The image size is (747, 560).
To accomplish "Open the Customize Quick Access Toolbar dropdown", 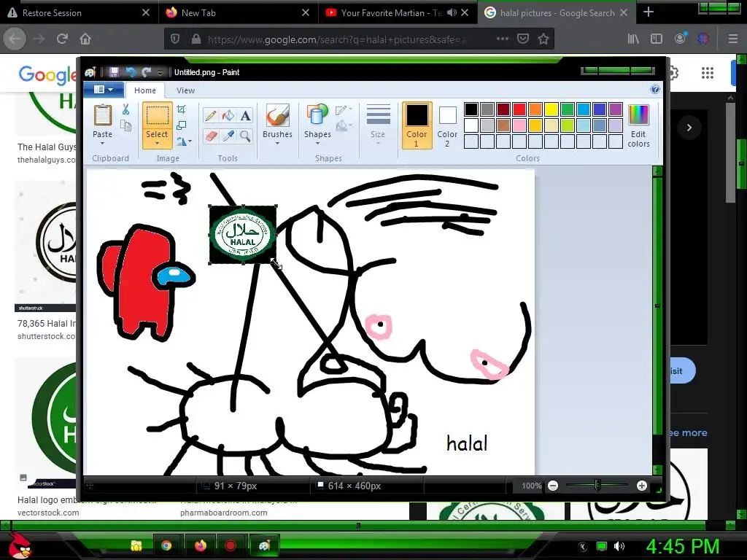I will 160,72.
